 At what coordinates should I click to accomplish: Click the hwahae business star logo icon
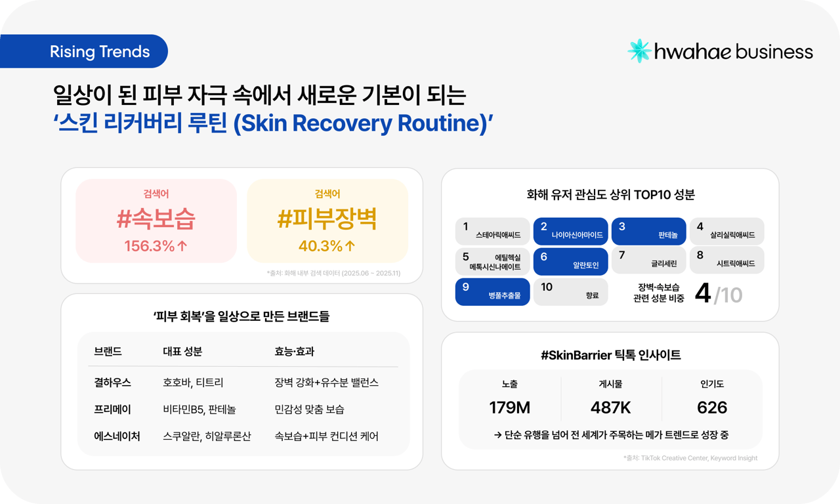639,51
